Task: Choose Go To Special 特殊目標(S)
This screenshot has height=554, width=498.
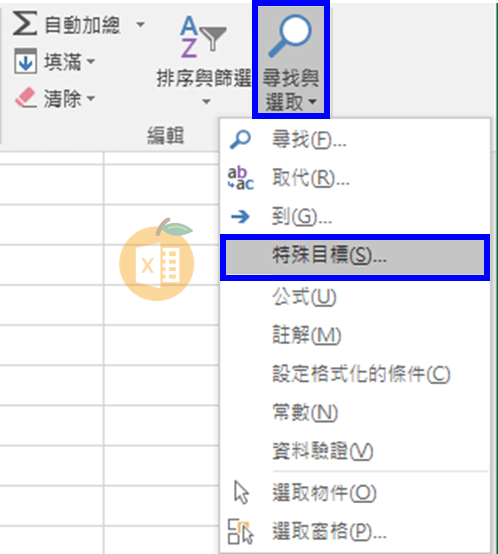Action: [x=355, y=257]
